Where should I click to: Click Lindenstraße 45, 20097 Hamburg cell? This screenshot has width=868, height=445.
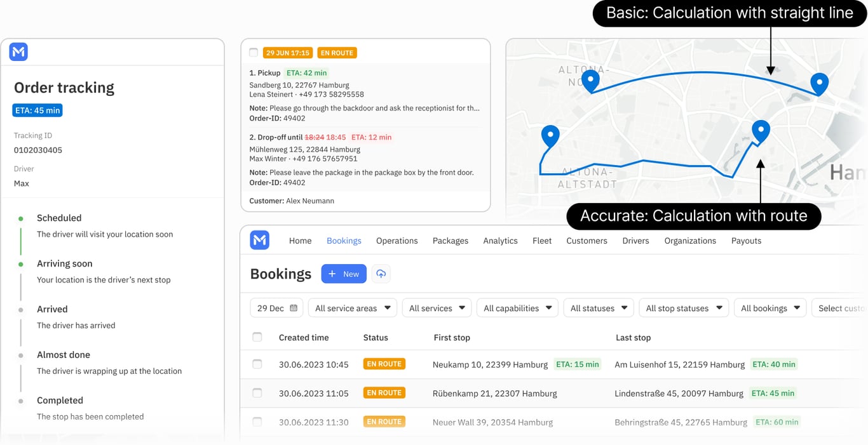pos(679,394)
